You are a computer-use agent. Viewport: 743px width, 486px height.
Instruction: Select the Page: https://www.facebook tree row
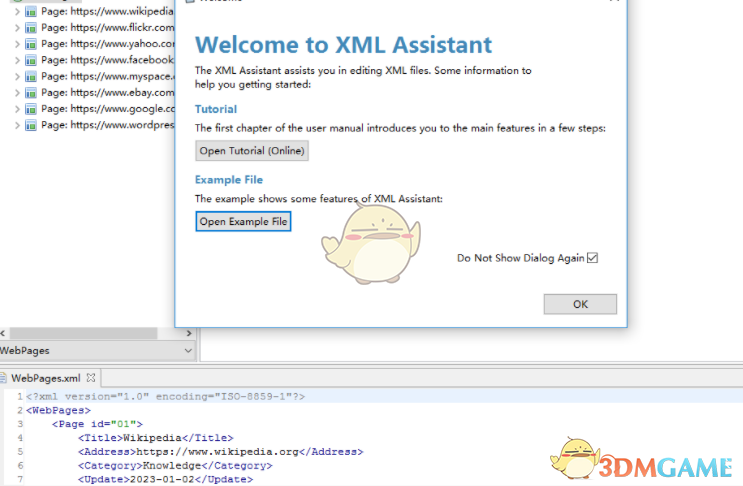click(x=108, y=60)
